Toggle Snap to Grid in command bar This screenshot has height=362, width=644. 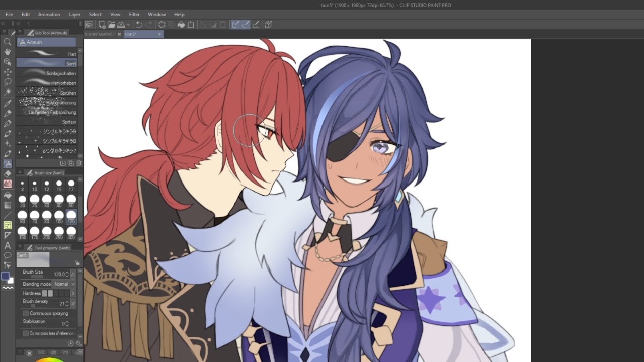[256, 24]
